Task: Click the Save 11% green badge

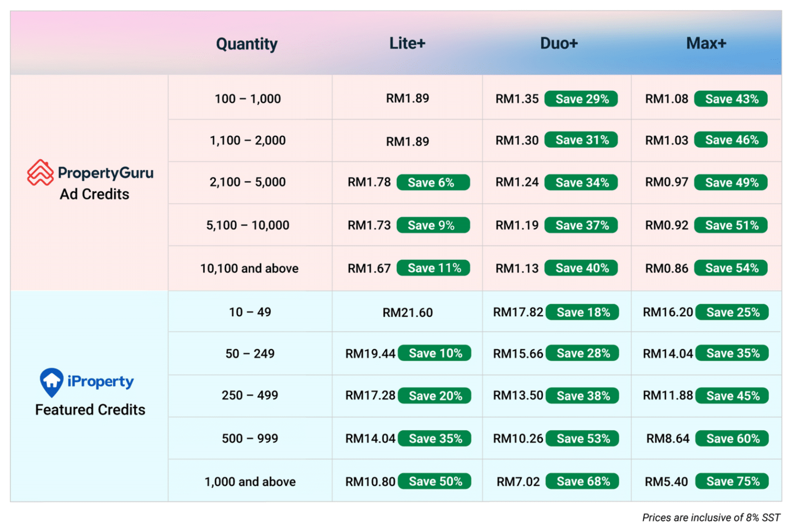Action: [433, 268]
